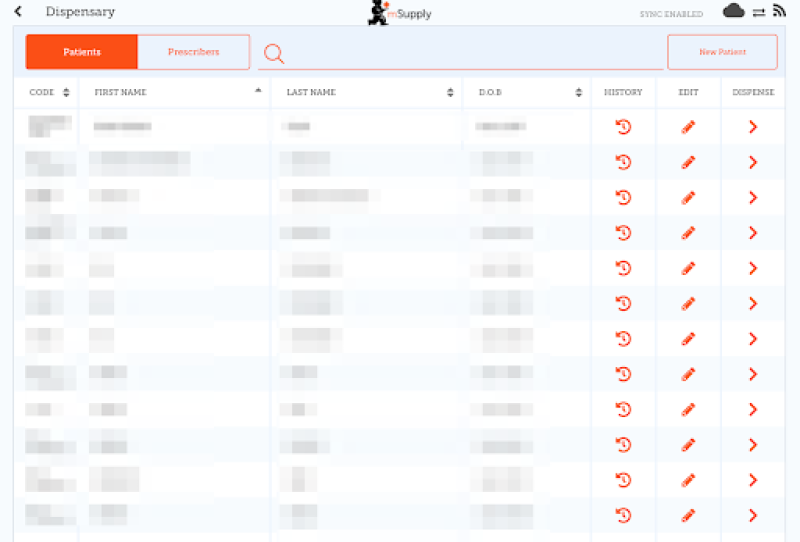The height and width of the screenshot is (542, 800).
Task: Sort patients by D.O.B column
Action: pos(526,92)
